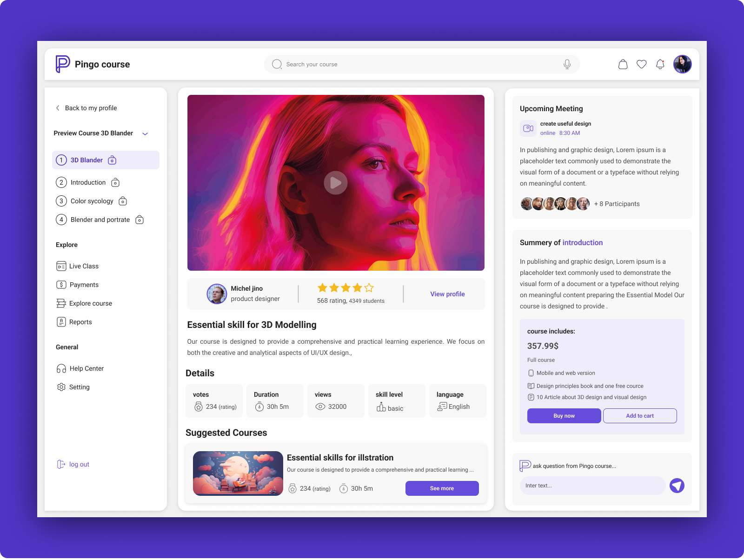Screen dimensions: 744x560
Task: Click the video camera icon beside Upcoming Meeting
Action: 528,128
